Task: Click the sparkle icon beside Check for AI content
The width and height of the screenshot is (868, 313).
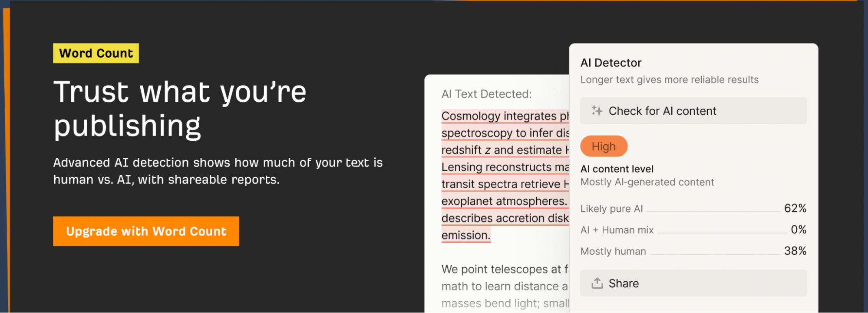Action: tap(597, 111)
